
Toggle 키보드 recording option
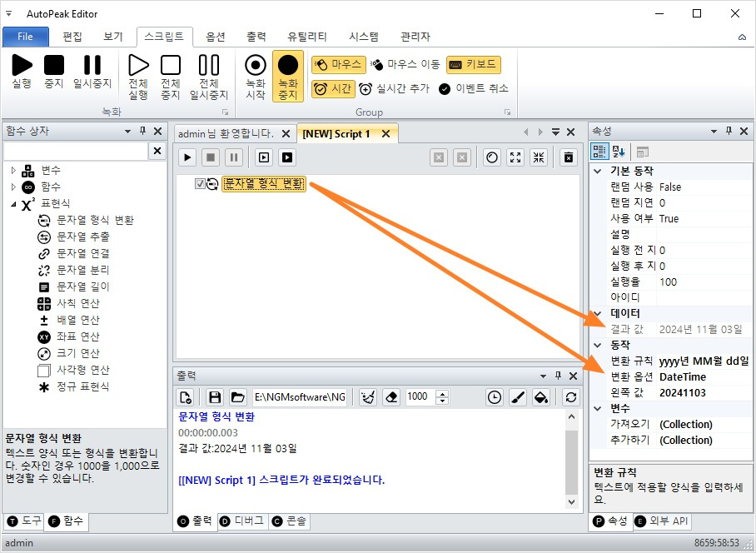coord(474,65)
